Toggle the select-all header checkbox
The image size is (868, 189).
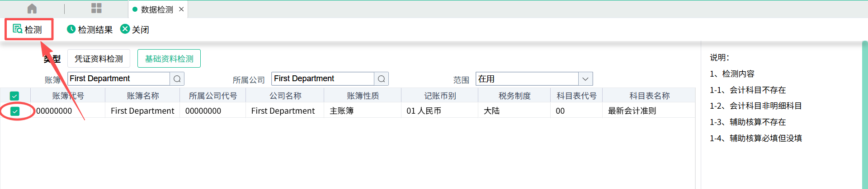[14, 96]
